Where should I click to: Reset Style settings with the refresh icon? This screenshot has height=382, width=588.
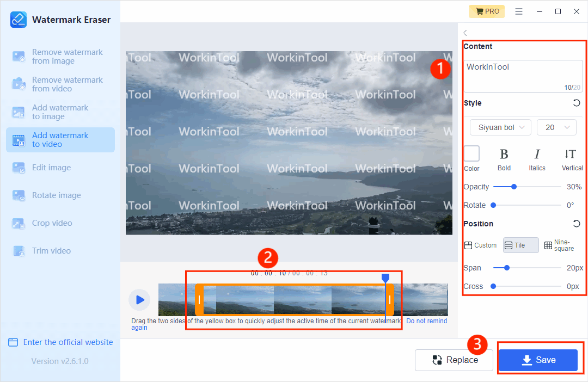pyautogui.click(x=577, y=103)
